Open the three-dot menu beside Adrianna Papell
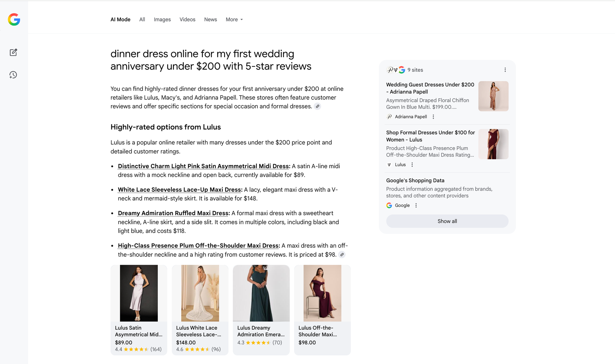 tap(433, 117)
